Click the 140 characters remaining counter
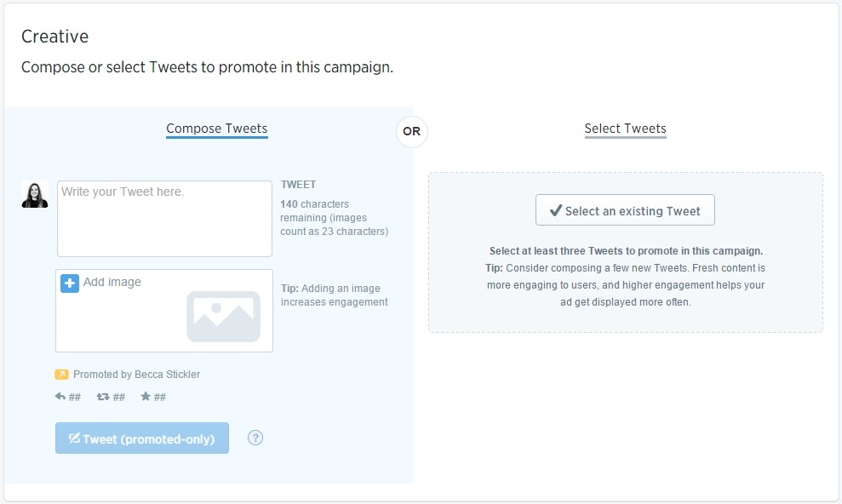 click(x=334, y=217)
